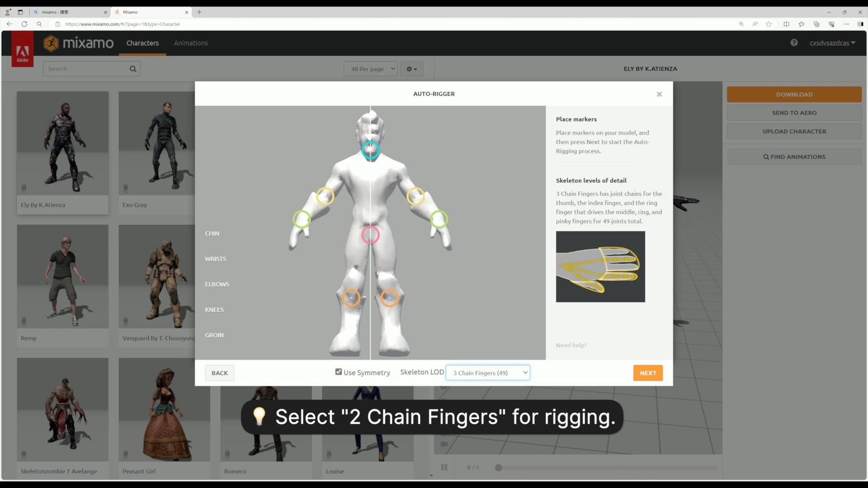Click the Characters tab icon
The image size is (868, 488).
[x=142, y=42]
